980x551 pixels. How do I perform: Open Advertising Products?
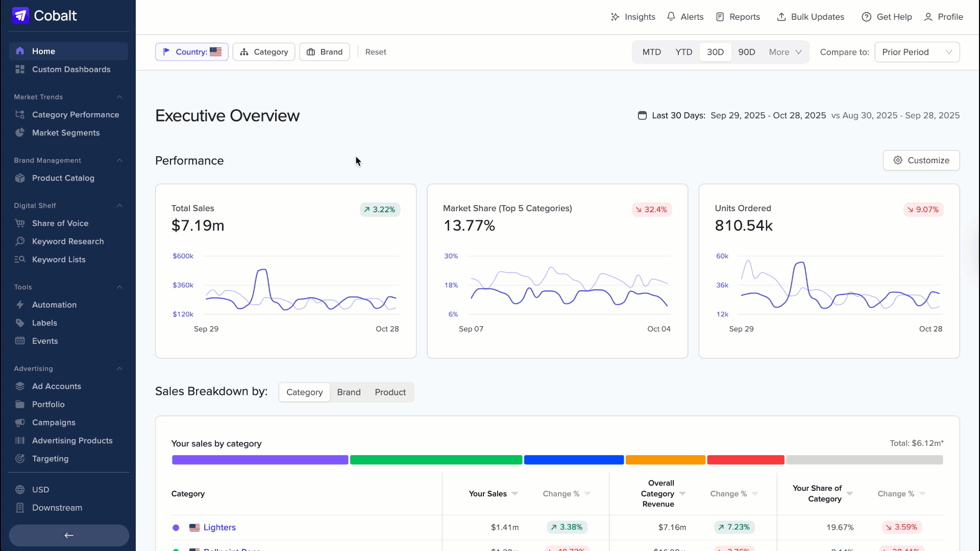point(68,441)
